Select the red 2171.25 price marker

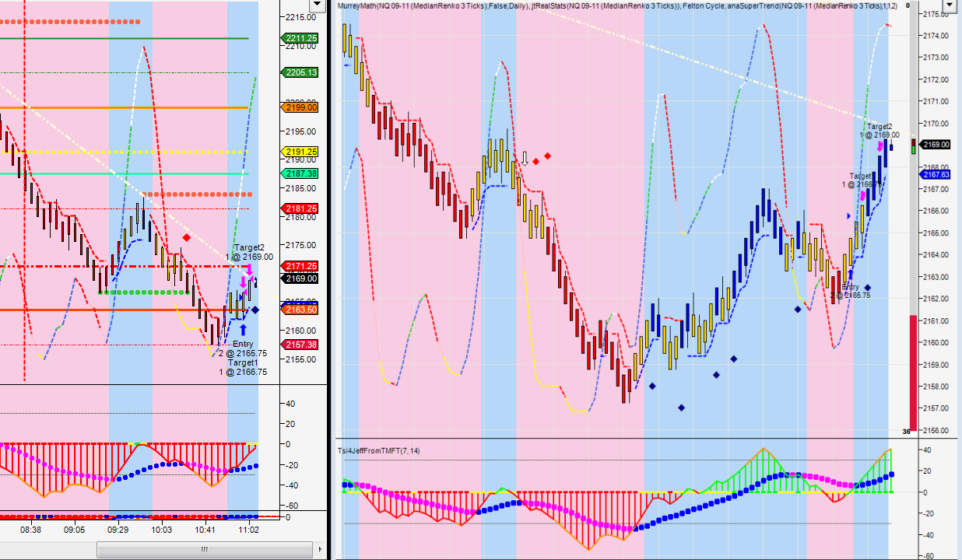[300, 266]
